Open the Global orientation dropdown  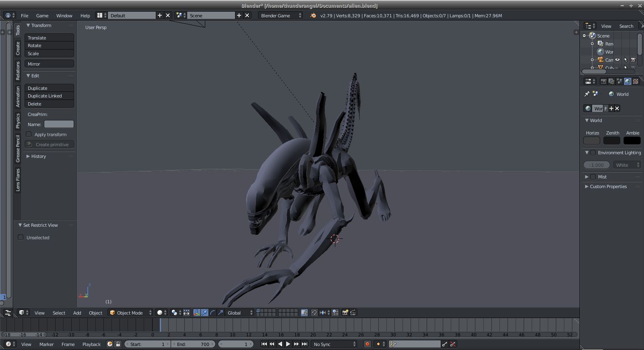click(x=239, y=313)
